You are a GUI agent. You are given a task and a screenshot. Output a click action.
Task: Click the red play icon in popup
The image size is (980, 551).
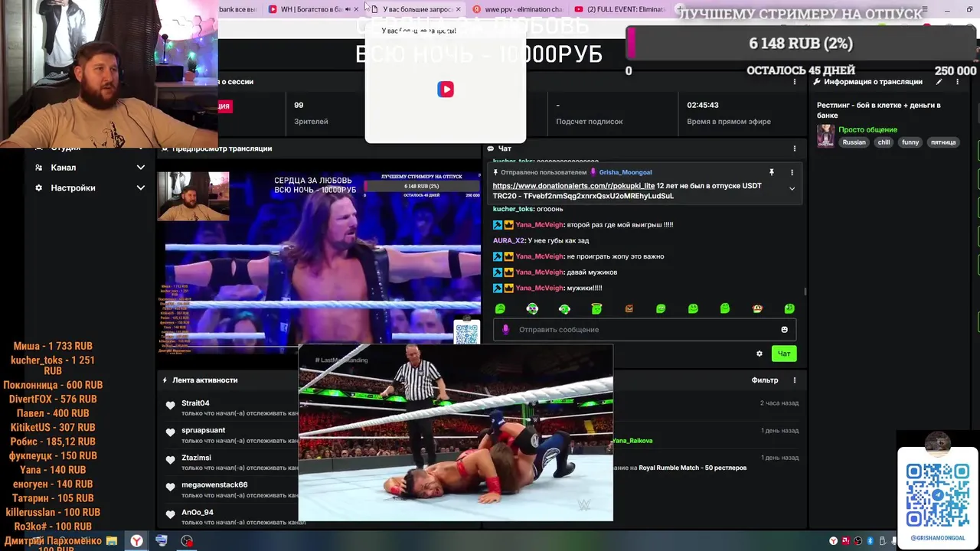[446, 89]
